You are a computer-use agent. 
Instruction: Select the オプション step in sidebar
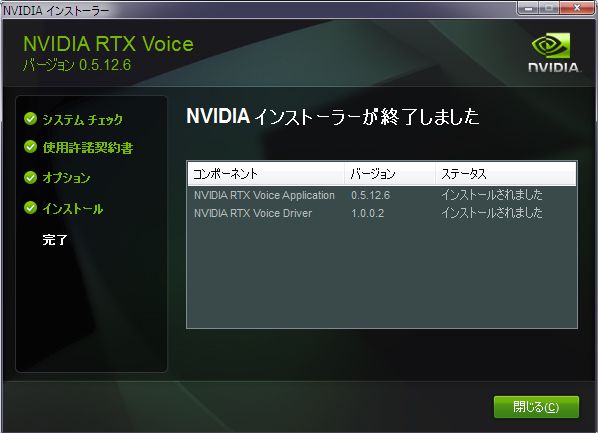coord(66,178)
